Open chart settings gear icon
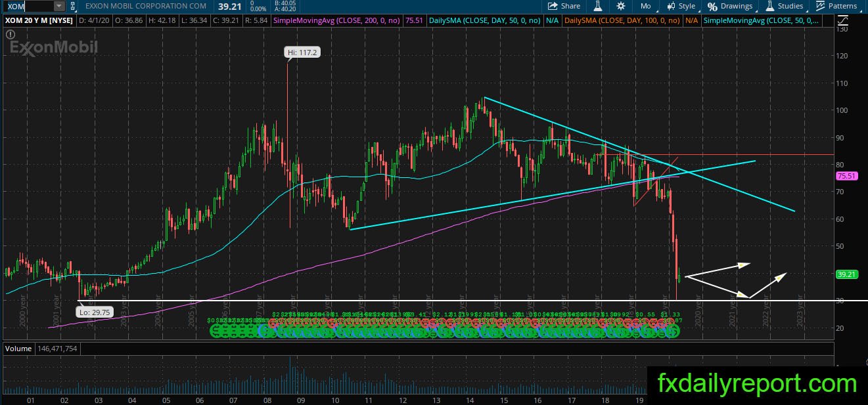Screen dimensions: 868x405 pos(621,6)
